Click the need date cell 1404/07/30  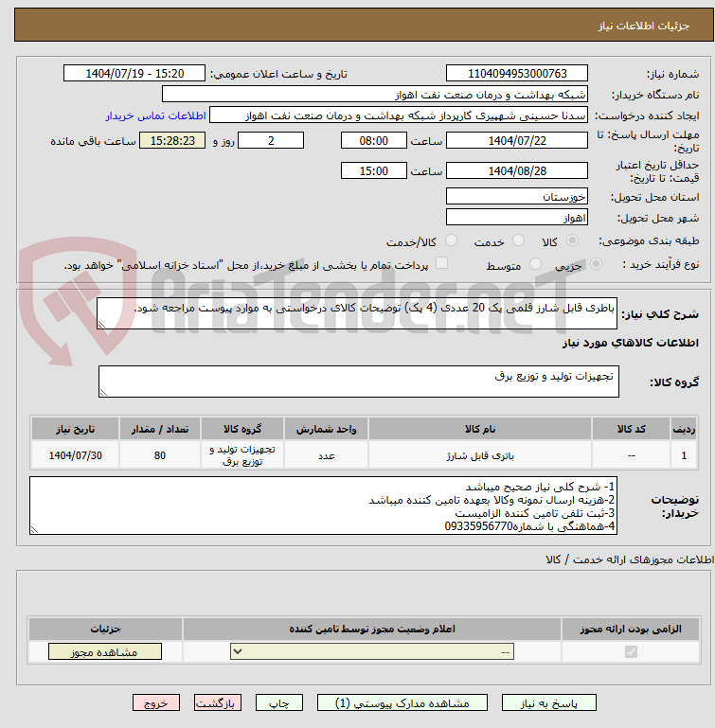75,455
